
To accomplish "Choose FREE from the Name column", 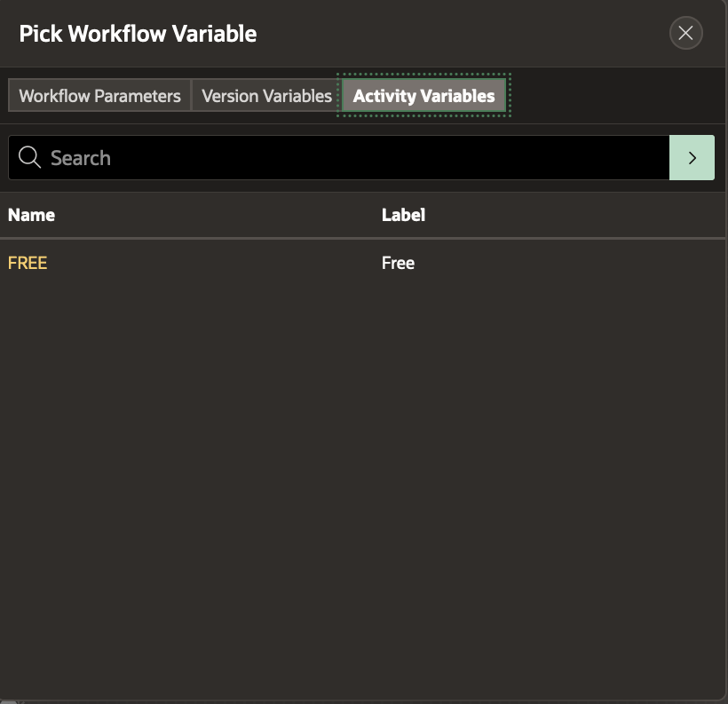I will pos(28,263).
